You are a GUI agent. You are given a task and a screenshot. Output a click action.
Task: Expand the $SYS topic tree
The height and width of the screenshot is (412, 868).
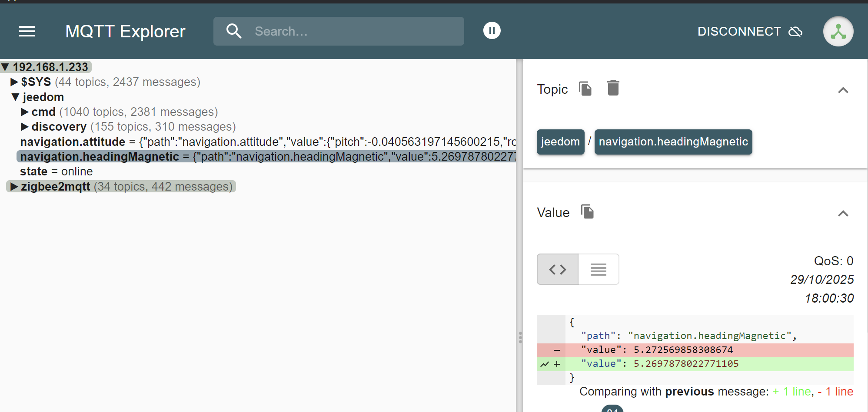pos(14,82)
